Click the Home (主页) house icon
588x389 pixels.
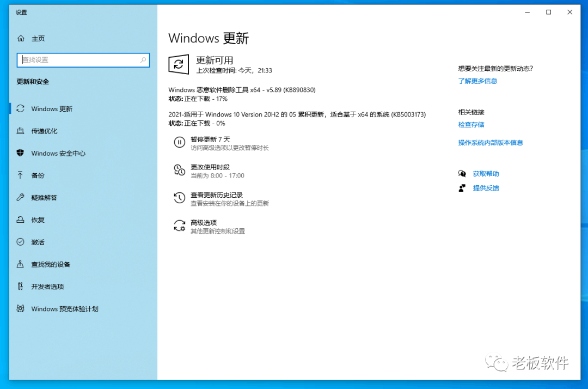click(x=21, y=38)
